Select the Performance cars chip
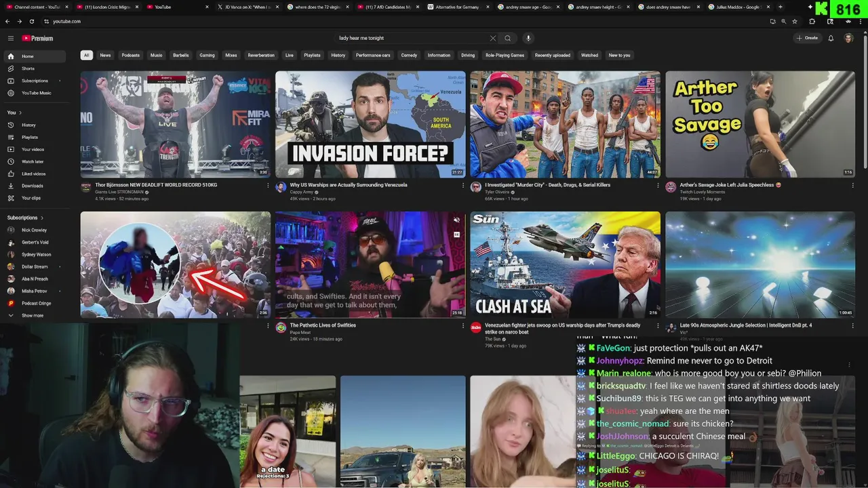This screenshot has width=868, height=488. tap(373, 55)
